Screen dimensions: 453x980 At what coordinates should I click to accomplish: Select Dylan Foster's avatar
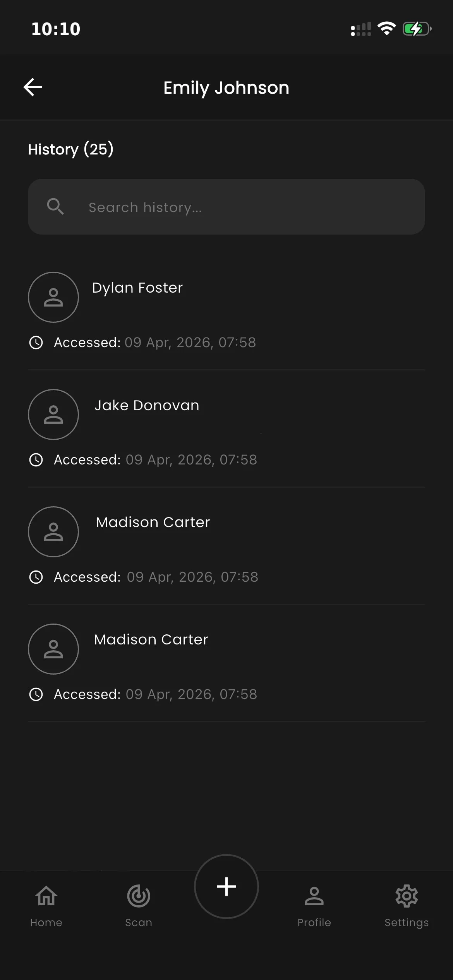(x=53, y=297)
